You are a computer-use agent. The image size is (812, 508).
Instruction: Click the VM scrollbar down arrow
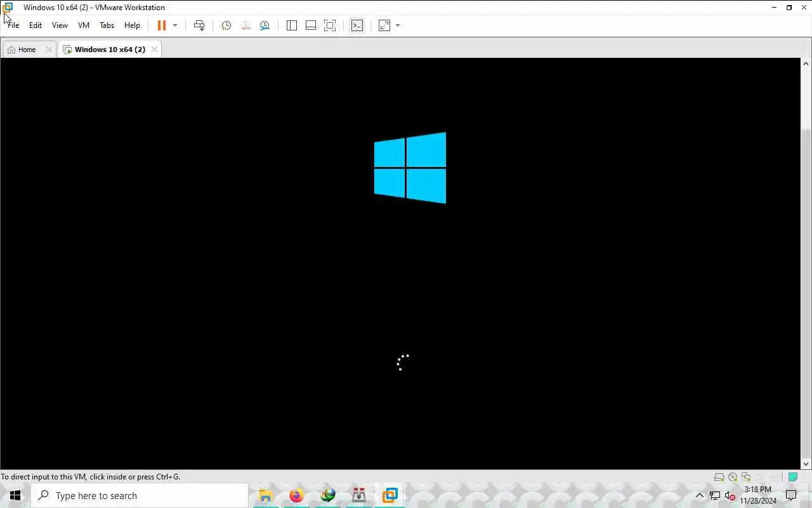tap(806, 464)
